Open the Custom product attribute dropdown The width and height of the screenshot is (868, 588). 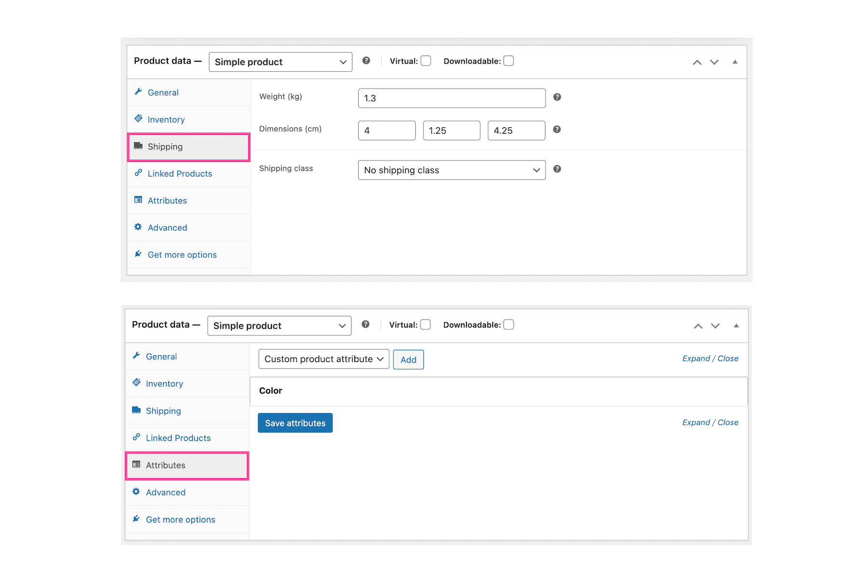pyautogui.click(x=323, y=359)
